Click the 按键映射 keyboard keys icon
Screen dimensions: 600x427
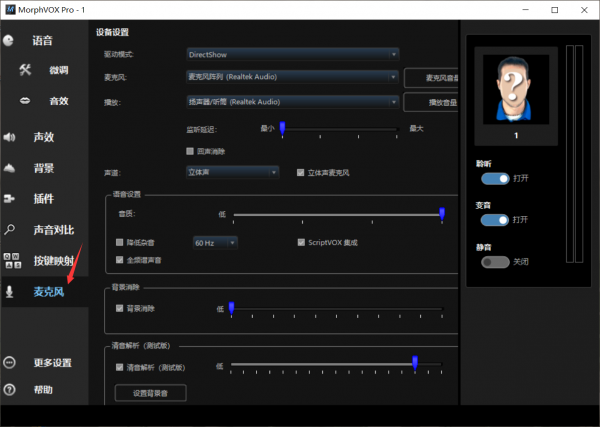pos(12,261)
